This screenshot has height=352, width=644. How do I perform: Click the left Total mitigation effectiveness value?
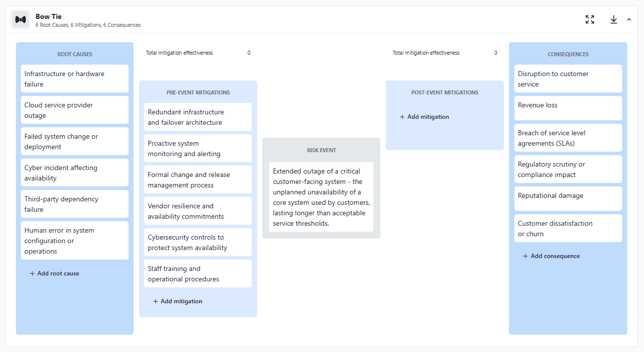pyautogui.click(x=249, y=53)
